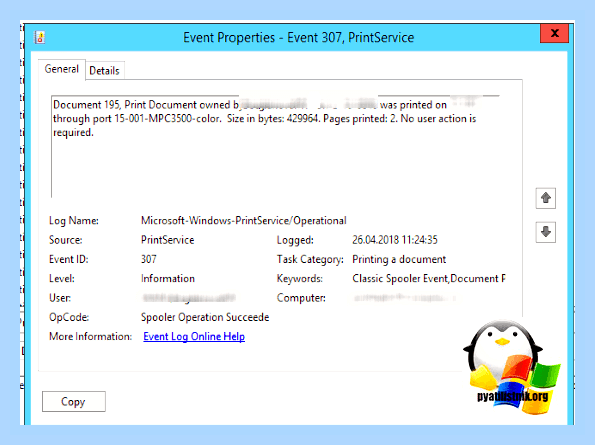Close the Event Properties dialog

pos(554,33)
